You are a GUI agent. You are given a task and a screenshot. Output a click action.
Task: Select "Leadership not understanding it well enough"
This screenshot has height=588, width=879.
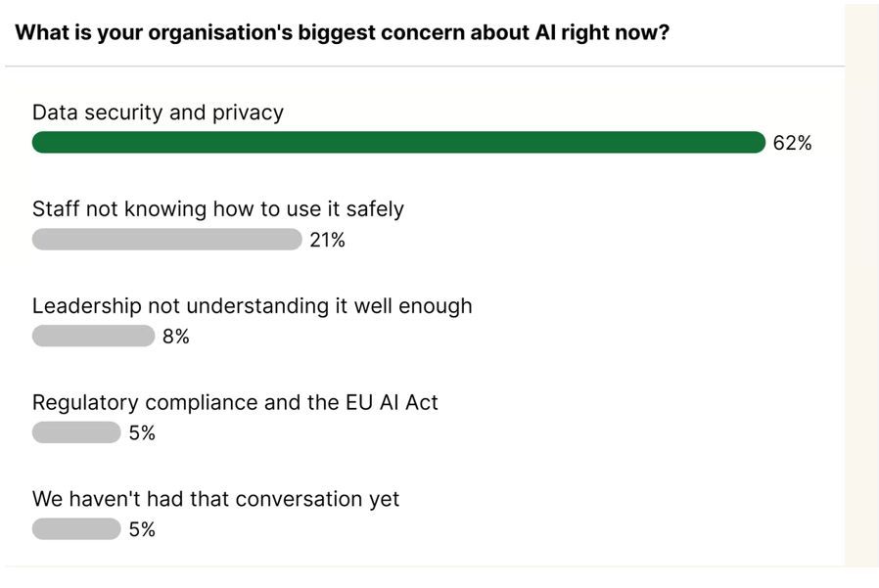click(x=252, y=305)
